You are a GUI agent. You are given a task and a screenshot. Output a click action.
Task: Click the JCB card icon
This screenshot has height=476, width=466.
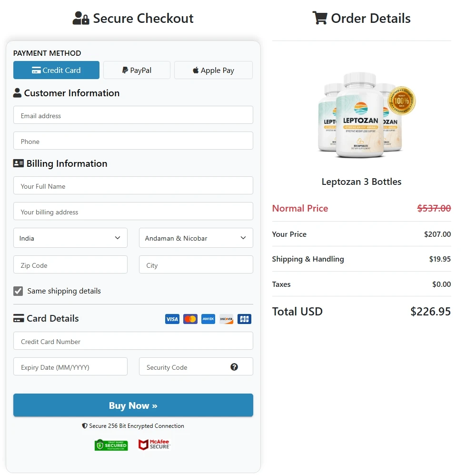[244, 319]
